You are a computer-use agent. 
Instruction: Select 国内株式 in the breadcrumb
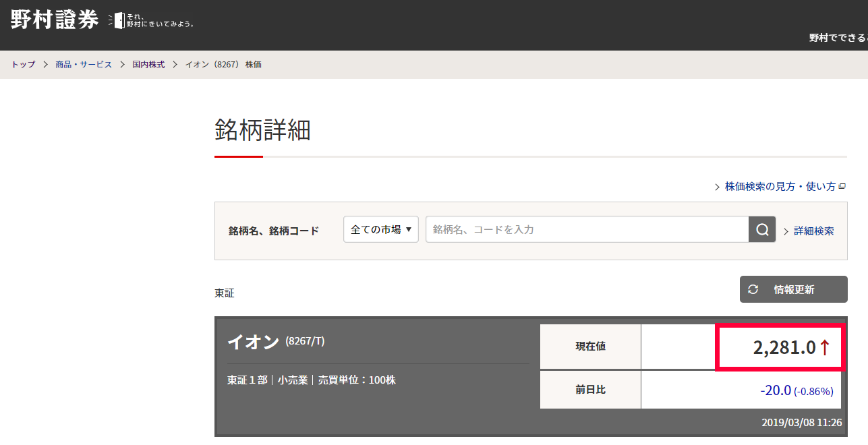click(148, 65)
